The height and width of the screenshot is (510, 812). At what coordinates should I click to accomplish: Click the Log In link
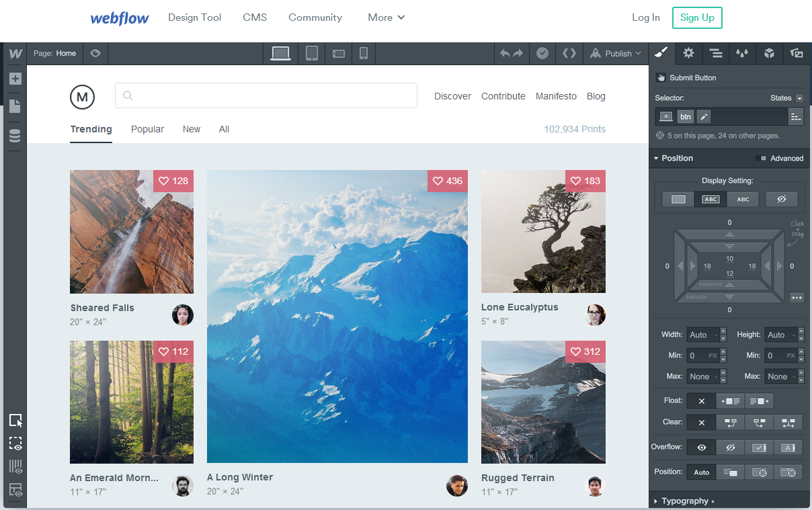pos(645,17)
